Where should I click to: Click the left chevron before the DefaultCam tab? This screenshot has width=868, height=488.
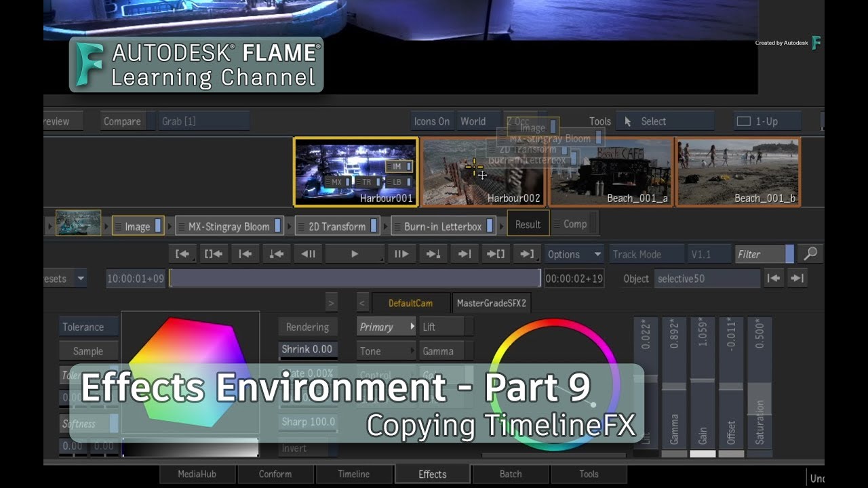coord(362,303)
